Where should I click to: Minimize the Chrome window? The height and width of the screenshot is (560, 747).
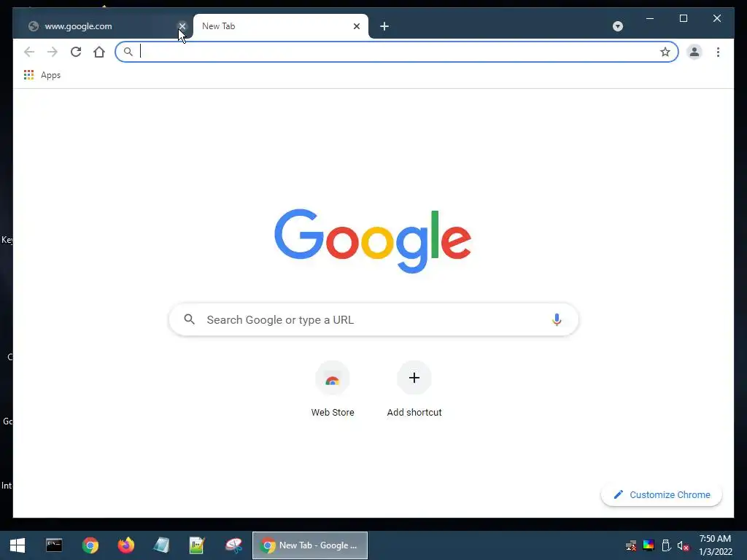click(x=650, y=18)
